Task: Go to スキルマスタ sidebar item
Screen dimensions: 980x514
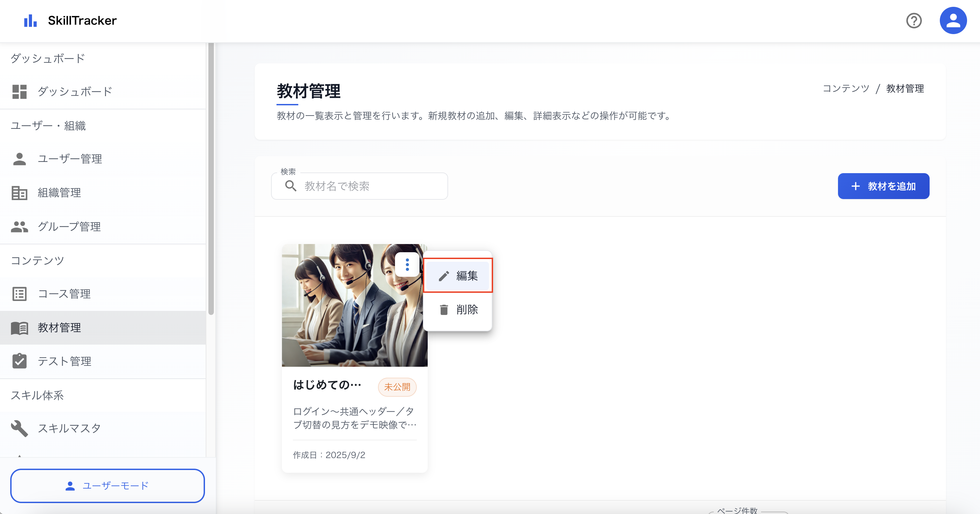Action: (69, 428)
